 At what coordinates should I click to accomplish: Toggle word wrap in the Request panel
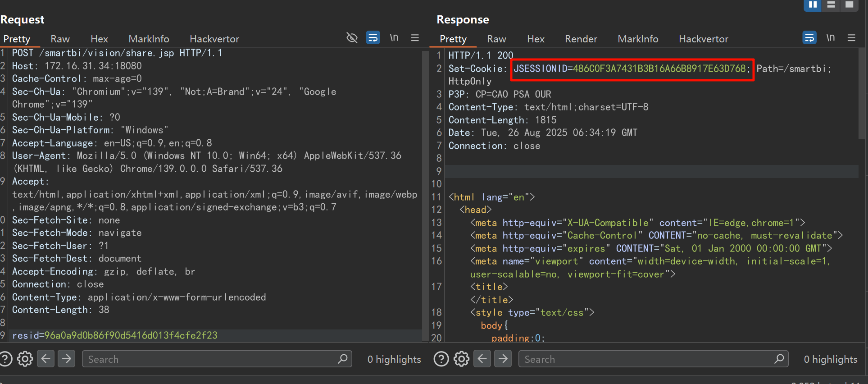pyautogui.click(x=373, y=38)
